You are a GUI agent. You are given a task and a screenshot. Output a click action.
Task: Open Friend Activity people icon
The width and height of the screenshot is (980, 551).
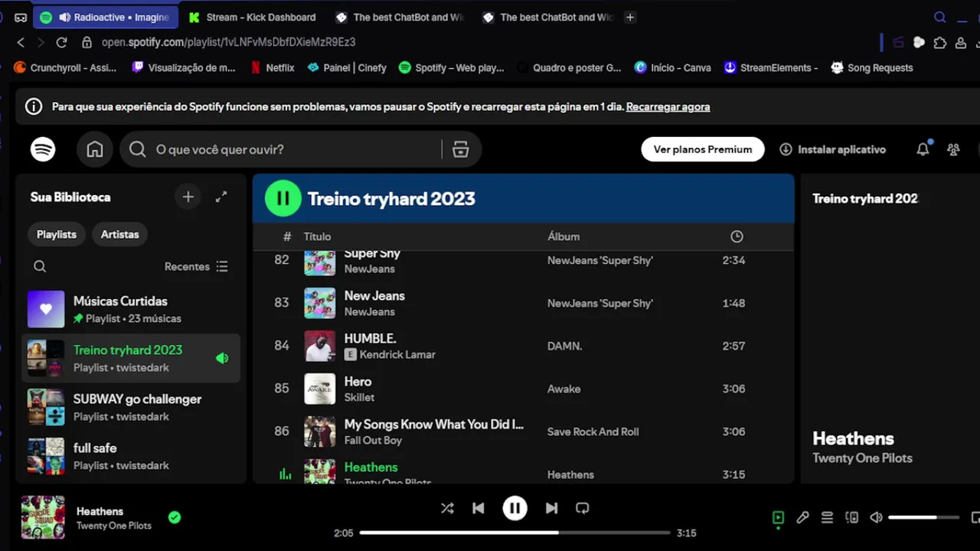(953, 149)
